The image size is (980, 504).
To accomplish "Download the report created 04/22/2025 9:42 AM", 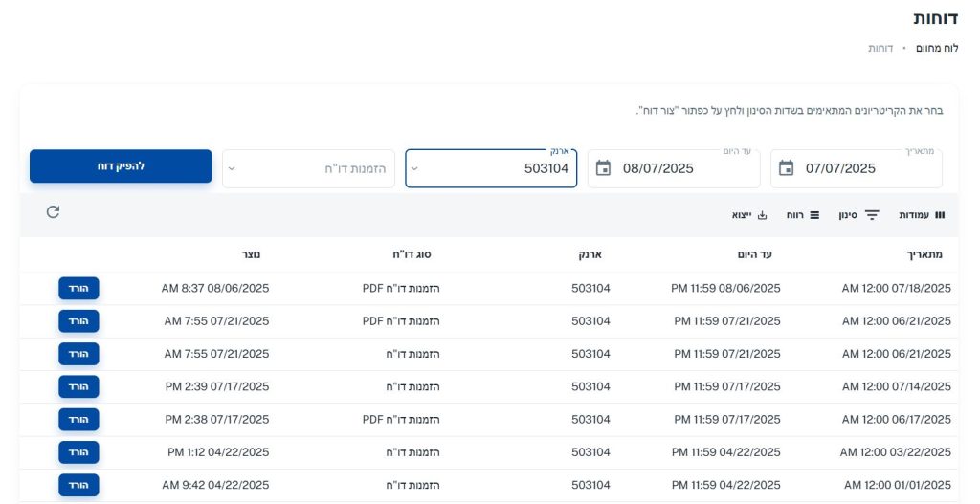I will 78,485.
